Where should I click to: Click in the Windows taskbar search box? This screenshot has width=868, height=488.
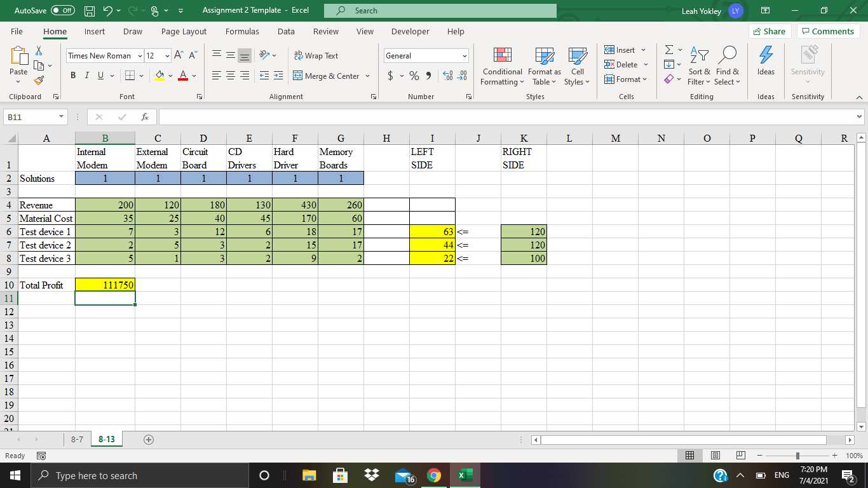(x=141, y=475)
